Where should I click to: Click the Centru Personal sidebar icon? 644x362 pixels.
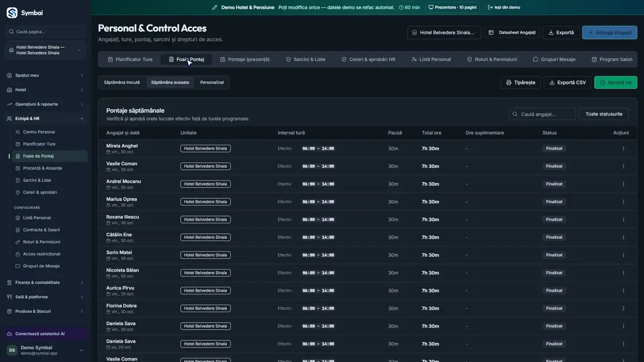tap(18, 132)
